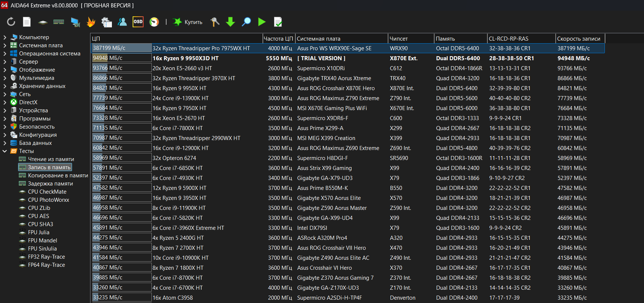Open the monitor and card toolbar icon

point(75,22)
